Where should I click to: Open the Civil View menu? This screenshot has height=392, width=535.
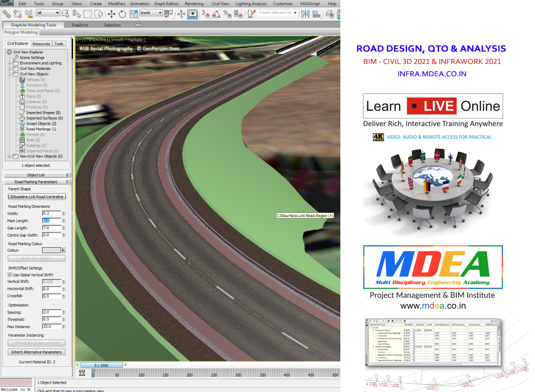[220, 3]
